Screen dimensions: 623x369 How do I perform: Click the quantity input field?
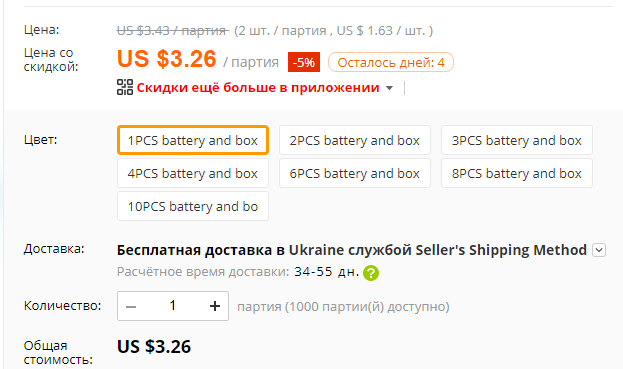click(173, 306)
